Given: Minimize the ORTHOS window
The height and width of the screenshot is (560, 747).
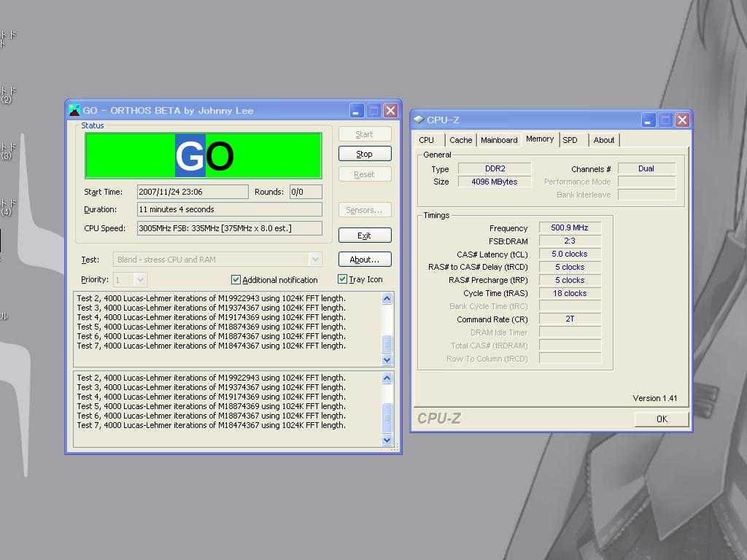Looking at the screenshot, I should coord(357,111).
